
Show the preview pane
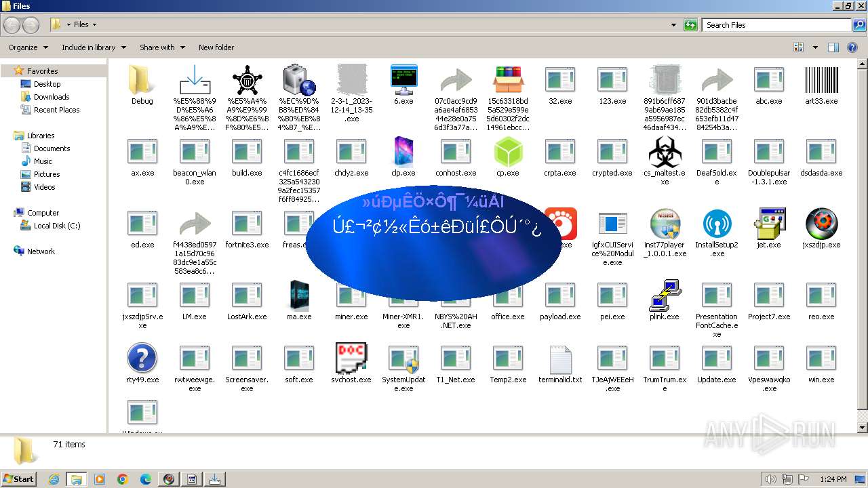(833, 47)
